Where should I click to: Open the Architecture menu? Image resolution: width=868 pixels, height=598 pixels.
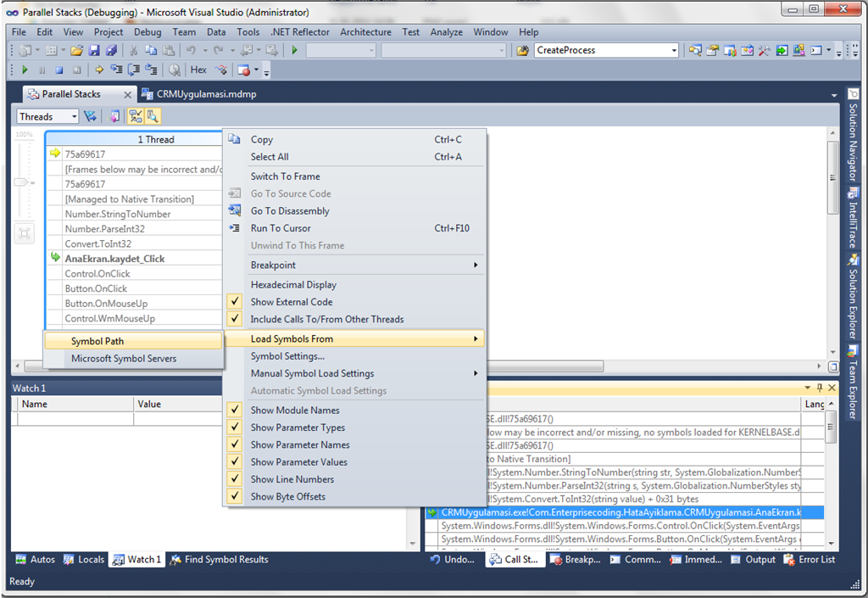click(365, 32)
